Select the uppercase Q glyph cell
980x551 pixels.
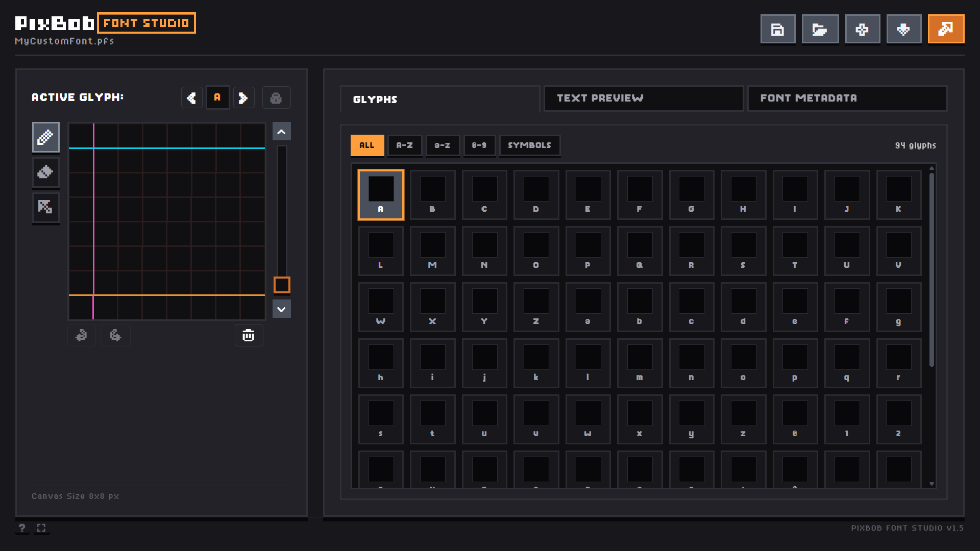640,251
